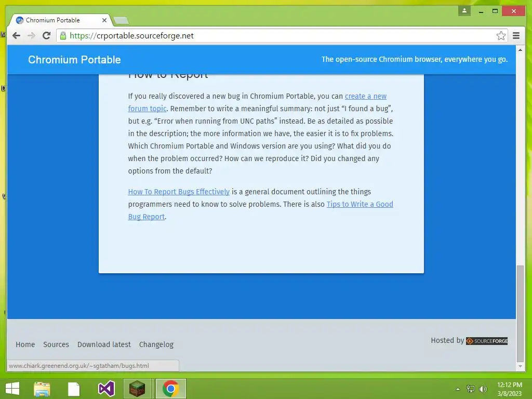This screenshot has height=399, width=532.
Task: Go back using the browser back arrow
Action: pos(16,36)
